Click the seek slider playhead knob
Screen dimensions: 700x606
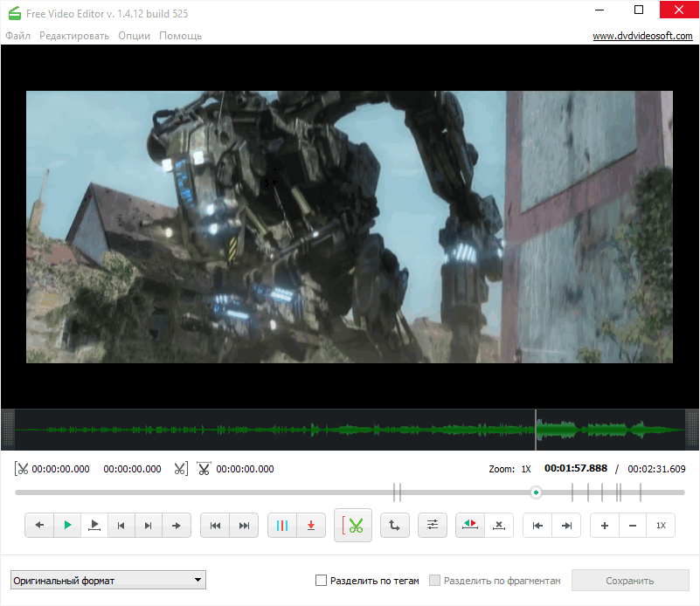point(536,492)
